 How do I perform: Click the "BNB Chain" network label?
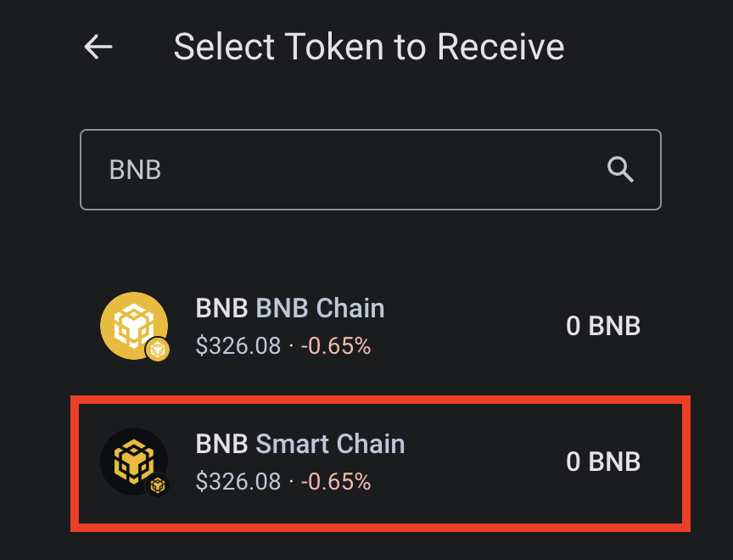click(321, 308)
